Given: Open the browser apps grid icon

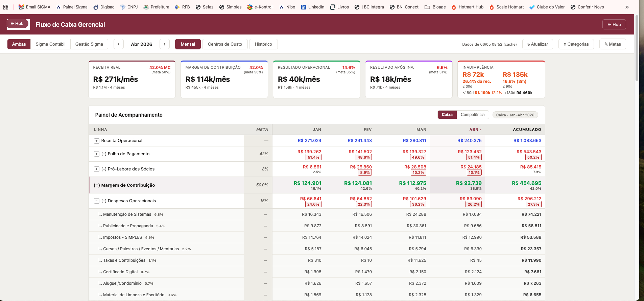Looking at the screenshot, I should [x=6, y=7].
